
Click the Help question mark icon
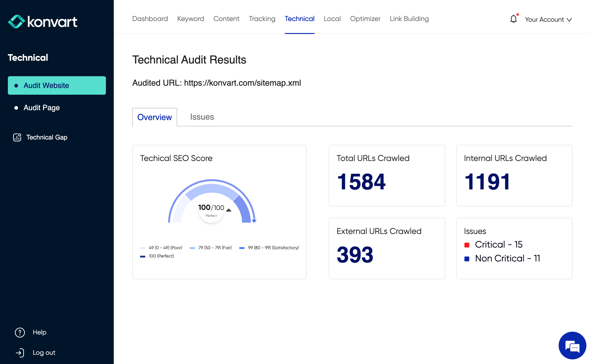click(20, 332)
